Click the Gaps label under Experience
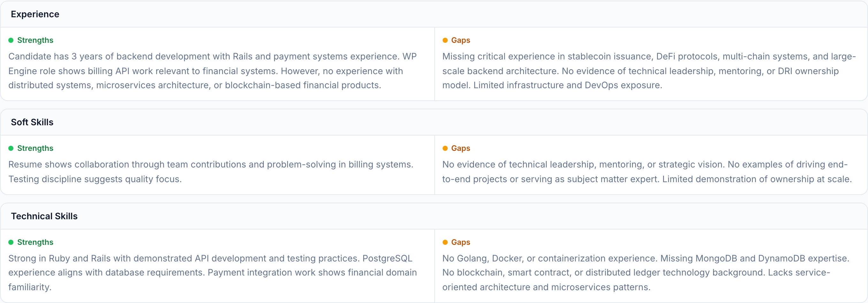This screenshot has width=868, height=303. [460, 41]
